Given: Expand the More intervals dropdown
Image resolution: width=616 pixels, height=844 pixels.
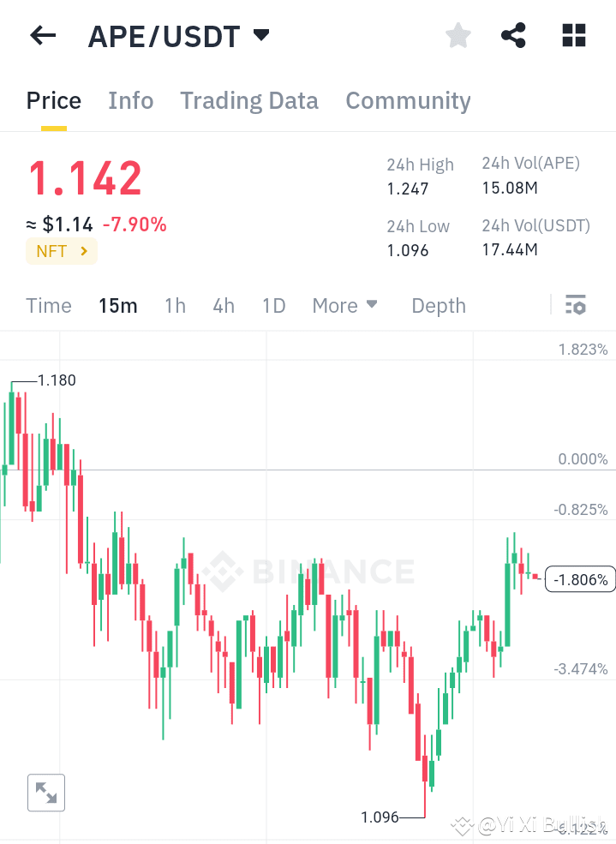Looking at the screenshot, I should coord(345,305).
